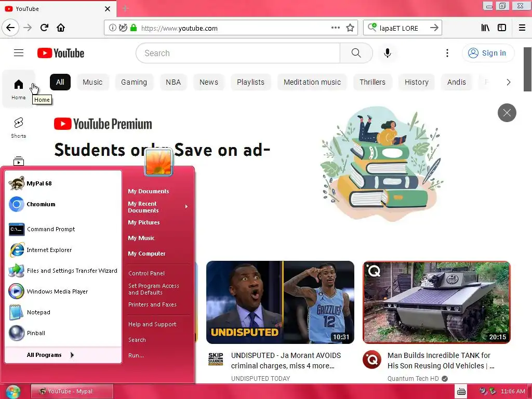This screenshot has width=532, height=399.
Task: Click the UNDISPUTED TODAY channel name
Action: (261, 378)
